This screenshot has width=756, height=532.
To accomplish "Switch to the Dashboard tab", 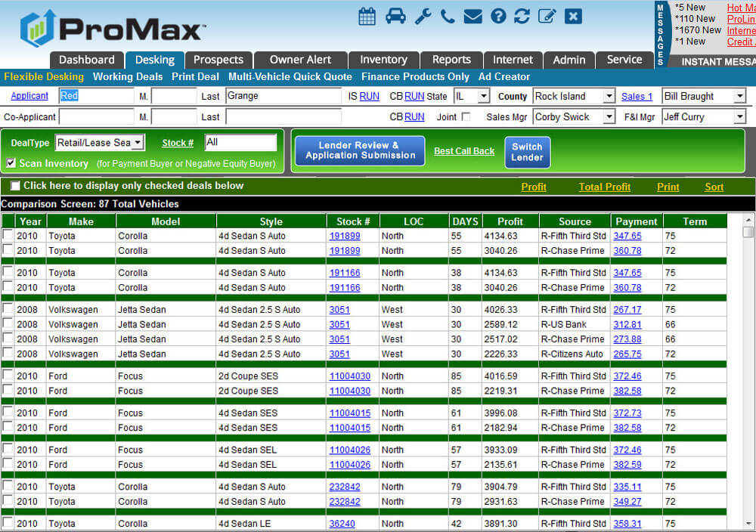I will point(87,60).
